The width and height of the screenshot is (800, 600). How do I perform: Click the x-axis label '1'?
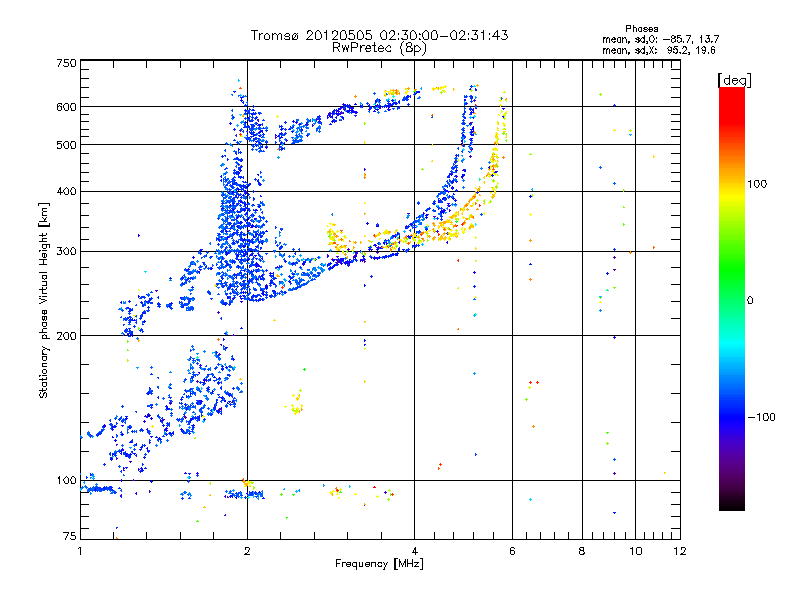click(80, 551)
